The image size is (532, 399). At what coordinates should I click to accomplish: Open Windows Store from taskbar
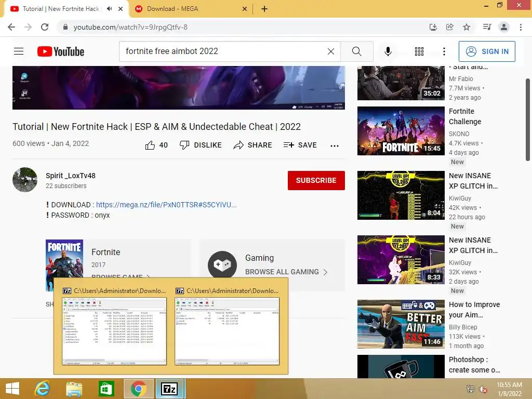tap(106, 389)
